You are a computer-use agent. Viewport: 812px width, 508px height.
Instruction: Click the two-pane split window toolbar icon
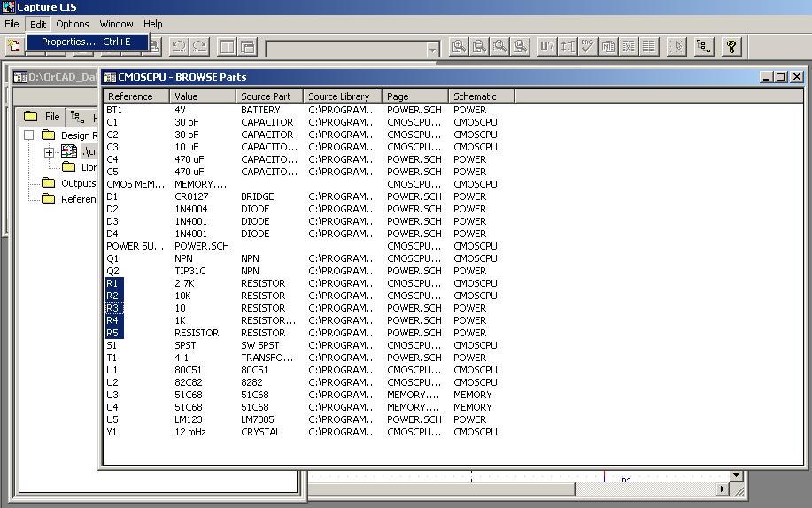pyautogui.click(x=228, y=47)
